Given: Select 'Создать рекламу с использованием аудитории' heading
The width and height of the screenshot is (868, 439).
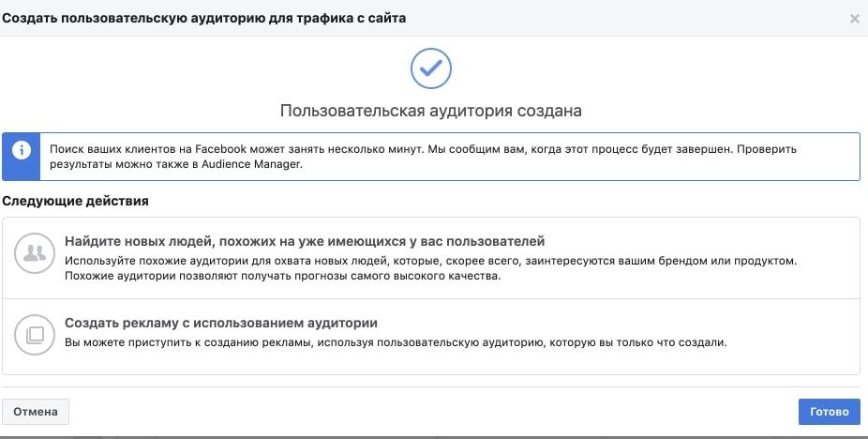Looking at the screenshot, I should pos(221,323).
